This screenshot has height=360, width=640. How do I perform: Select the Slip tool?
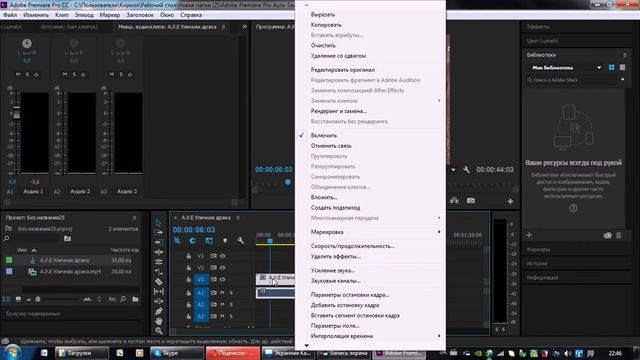pos(159,291)
